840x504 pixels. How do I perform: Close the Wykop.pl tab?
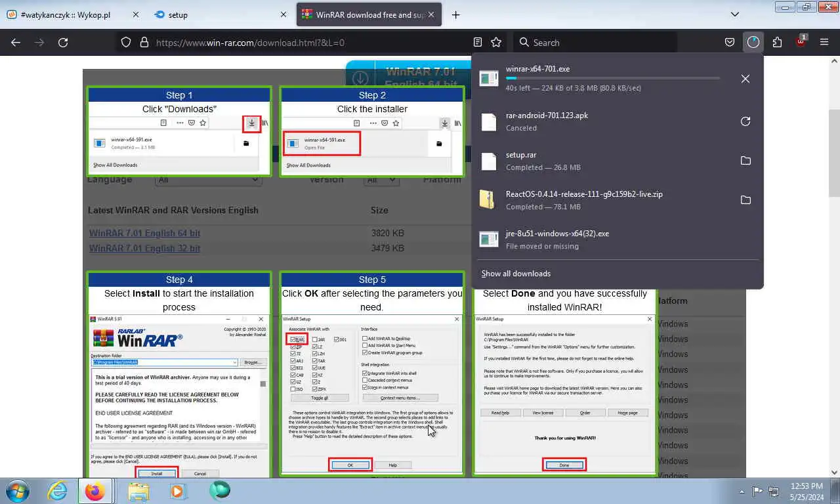click(135, 14)
